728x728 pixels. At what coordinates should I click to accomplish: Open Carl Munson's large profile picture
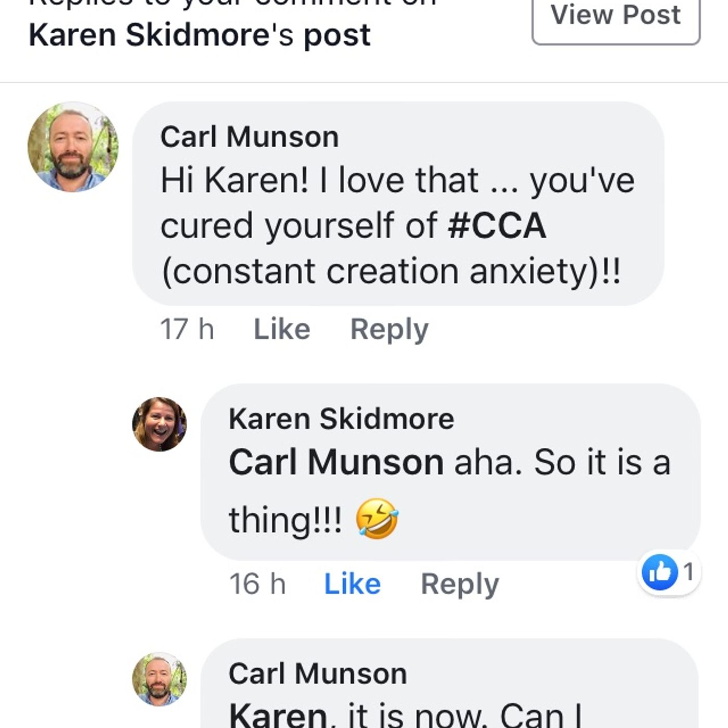point(73,147)
